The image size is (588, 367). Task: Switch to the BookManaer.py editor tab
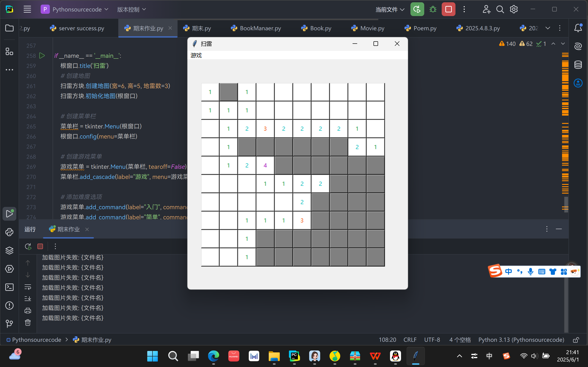click(x=260, y=28)
